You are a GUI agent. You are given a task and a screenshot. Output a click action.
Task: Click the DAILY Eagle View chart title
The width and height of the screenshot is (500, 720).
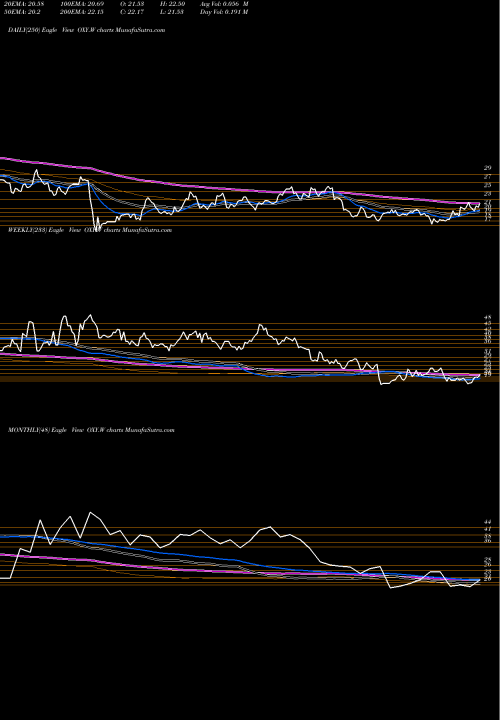tap(86, 30)
